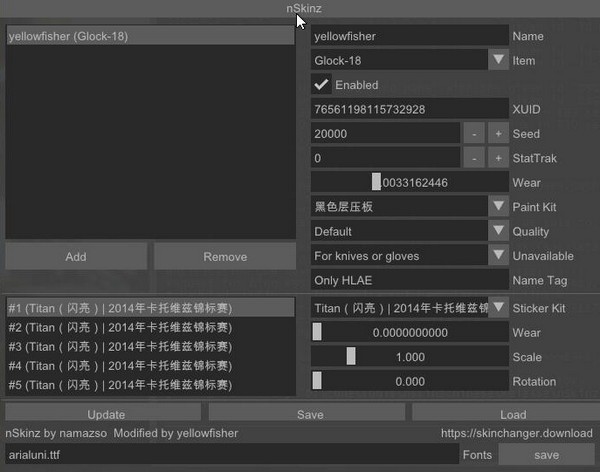The width and height of the screenshot is (600, 472).
Task: Click the sticker Rotation slider handle
Action: 317,381
